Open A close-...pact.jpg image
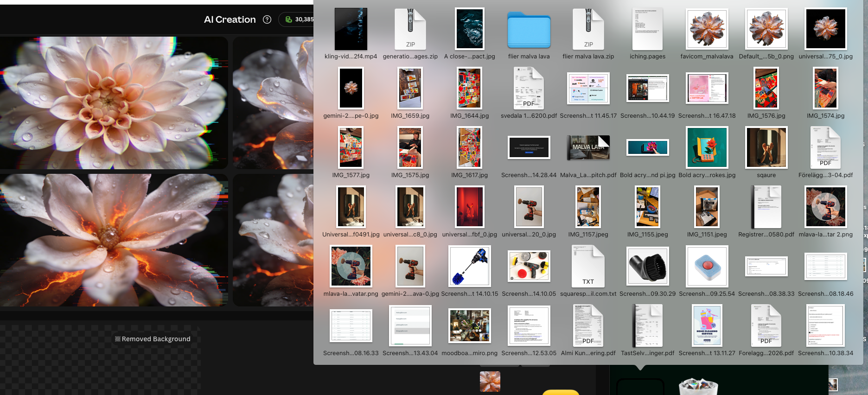This screenshot has height=395, width=868. tap(470, 29)
